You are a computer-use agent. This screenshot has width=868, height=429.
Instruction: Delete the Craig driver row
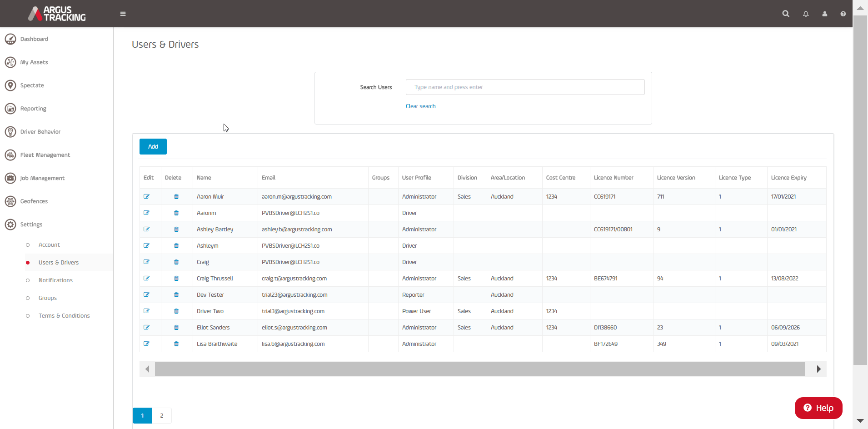[x=176, y=262]
